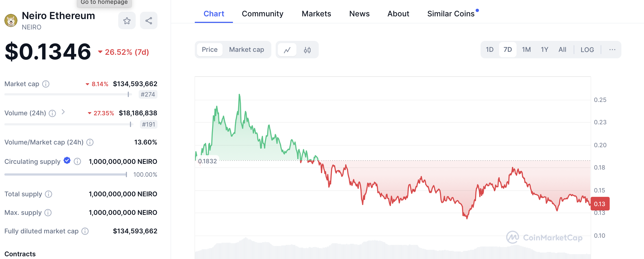Screen dimensions: 644x259
Task: Open Volume (24h) info icon
Action: click(x=52, y=113)
